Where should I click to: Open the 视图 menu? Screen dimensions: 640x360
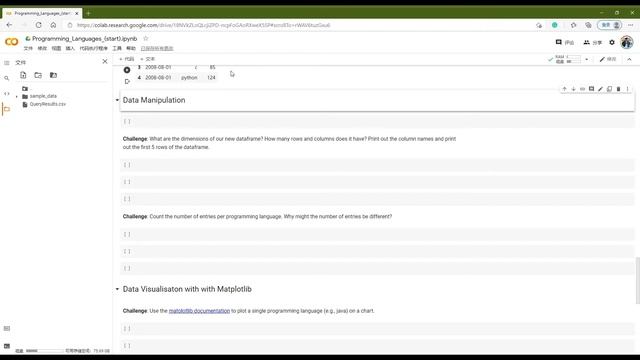click(x=56, y=48)
